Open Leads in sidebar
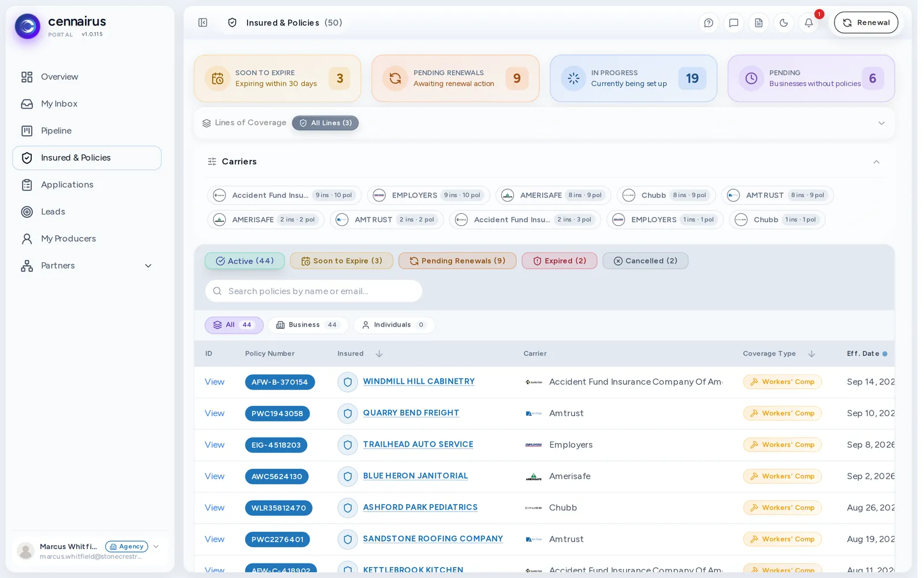This screenshot has width=924, height=578. [x=87, y=212]
